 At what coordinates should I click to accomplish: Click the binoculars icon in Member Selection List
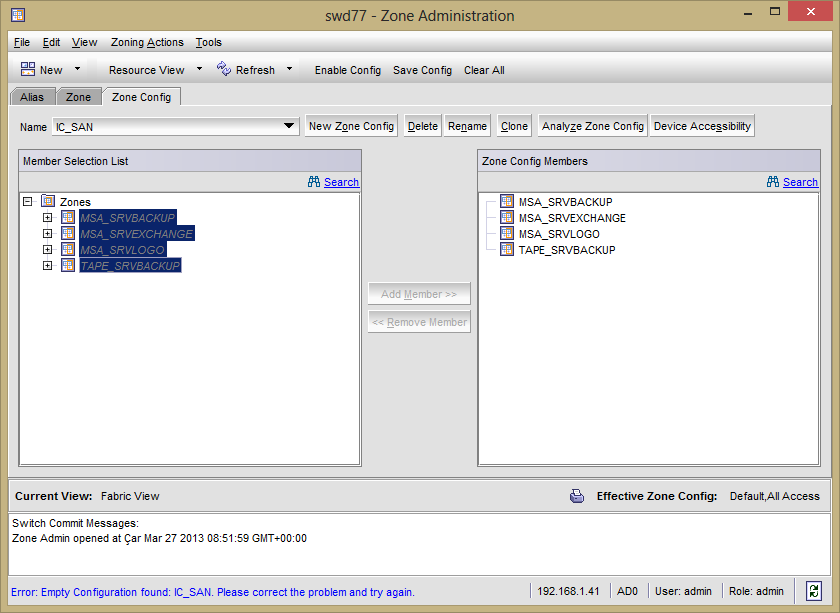(314, 182)
